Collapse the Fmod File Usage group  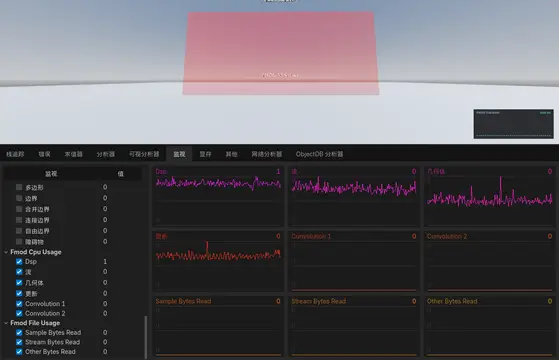pos(6,323)
